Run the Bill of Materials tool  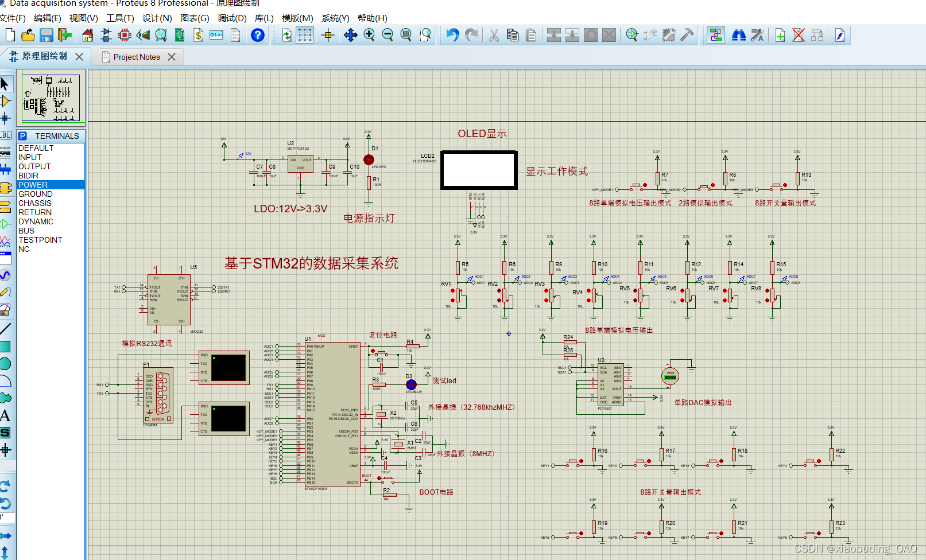tap(198, 35)
